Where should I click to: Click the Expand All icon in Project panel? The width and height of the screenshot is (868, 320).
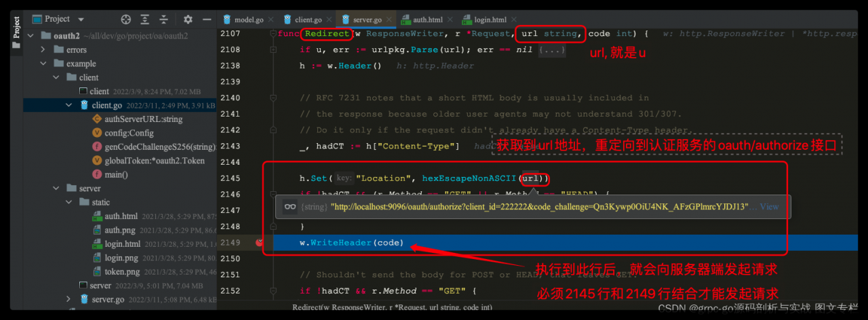point(145,20)
